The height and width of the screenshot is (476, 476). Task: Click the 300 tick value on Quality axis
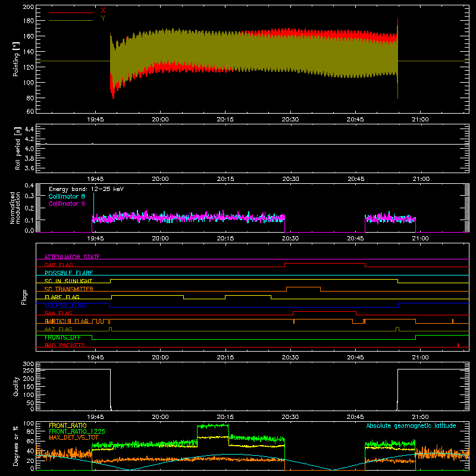tap(29, 364)
